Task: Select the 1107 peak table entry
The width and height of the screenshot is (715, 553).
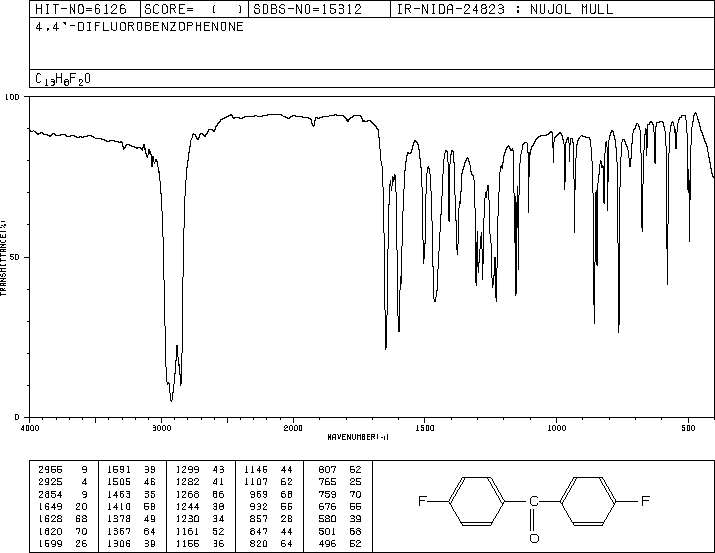Action: point(269,481)
